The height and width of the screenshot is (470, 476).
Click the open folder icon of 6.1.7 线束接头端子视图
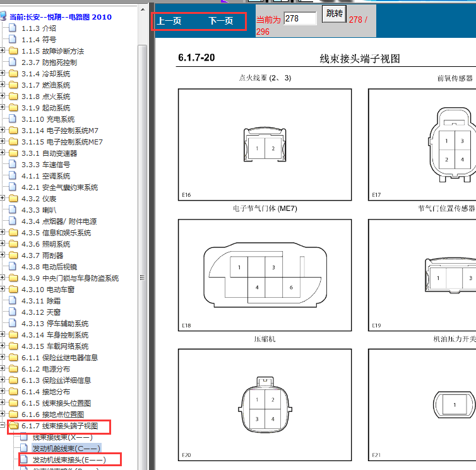13,426
